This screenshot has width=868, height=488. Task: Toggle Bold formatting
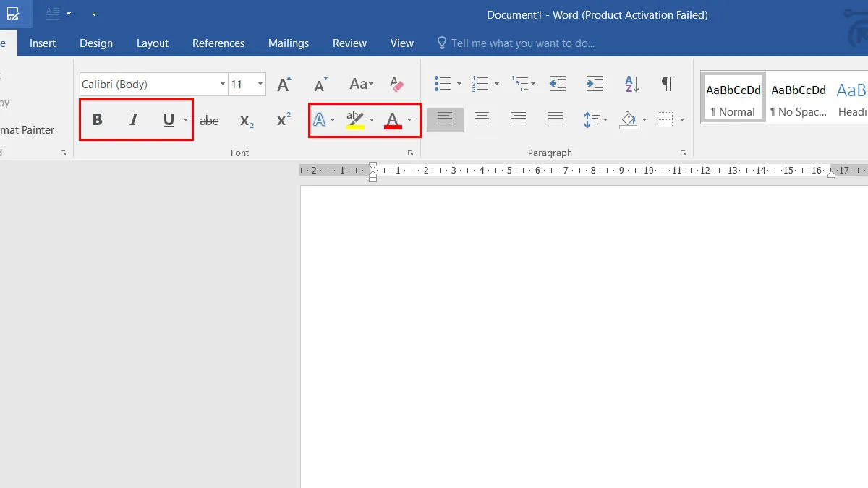pos(98,120)
